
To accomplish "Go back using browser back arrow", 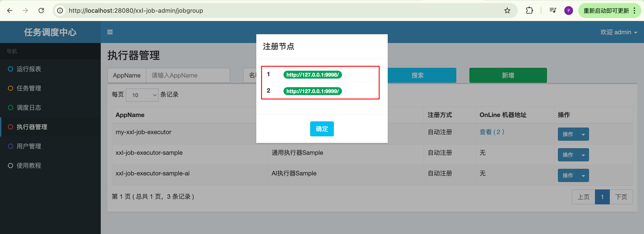I will pyautogui.click(x=10, y=11).
